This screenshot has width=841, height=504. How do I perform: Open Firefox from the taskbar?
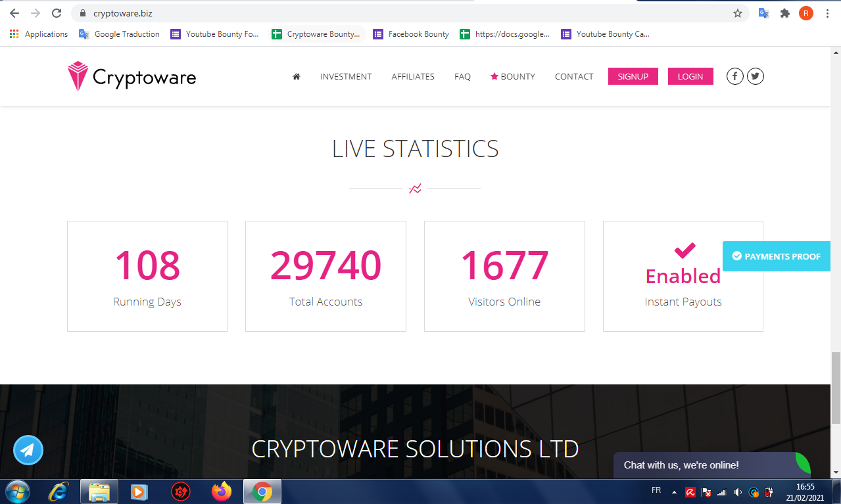tap(222, 492)
